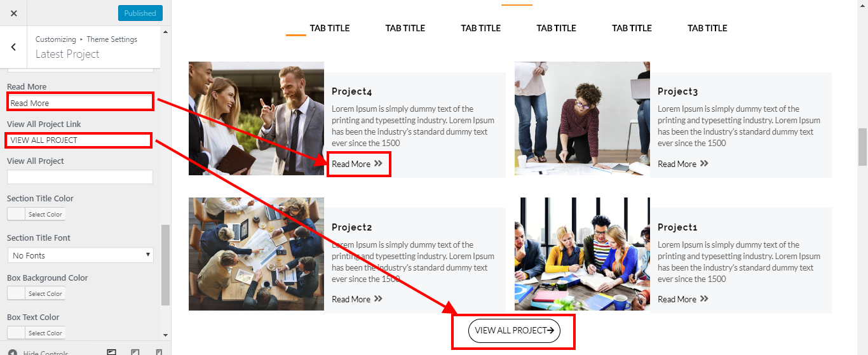868x355 pixels.
Task: Focus the empty View All Project field
Action: (80, 177)
